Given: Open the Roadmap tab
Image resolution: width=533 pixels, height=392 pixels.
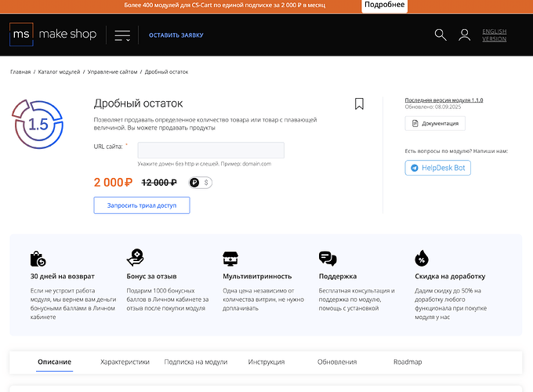Looking at the screenshot, I should (x=408, y=362).
